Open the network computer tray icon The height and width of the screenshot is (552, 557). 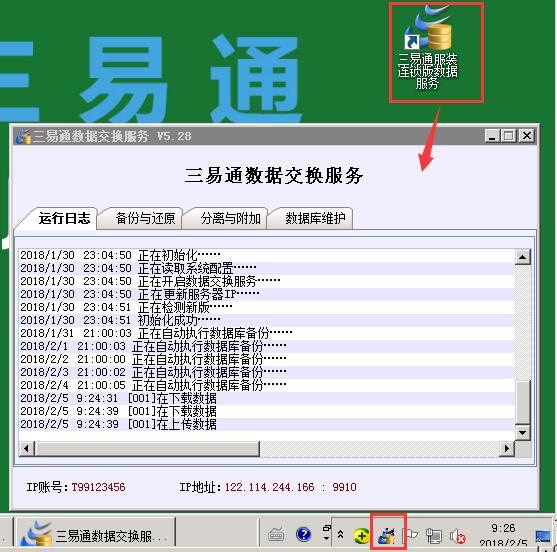pos(434,536)
